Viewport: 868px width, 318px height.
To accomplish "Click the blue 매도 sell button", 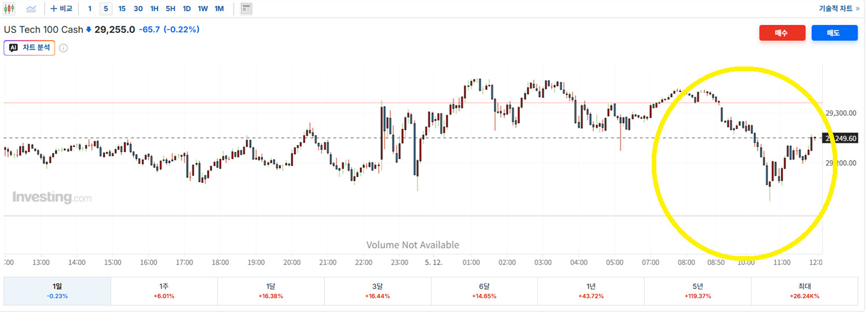I will 834,33.
